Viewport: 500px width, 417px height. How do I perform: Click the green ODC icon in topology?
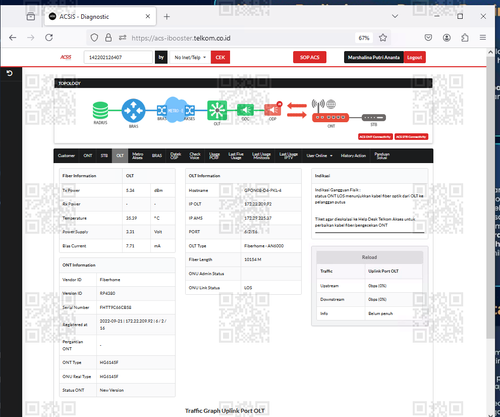pos(245,110)
